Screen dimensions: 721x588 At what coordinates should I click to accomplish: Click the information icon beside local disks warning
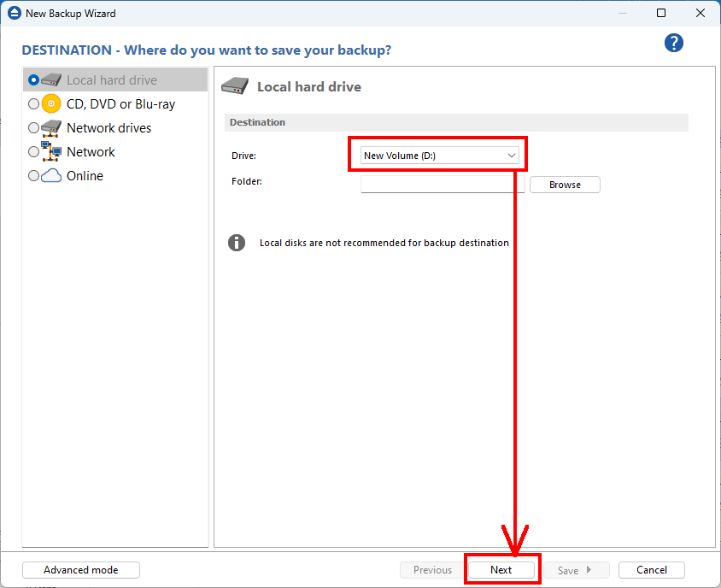pos(237,243)
